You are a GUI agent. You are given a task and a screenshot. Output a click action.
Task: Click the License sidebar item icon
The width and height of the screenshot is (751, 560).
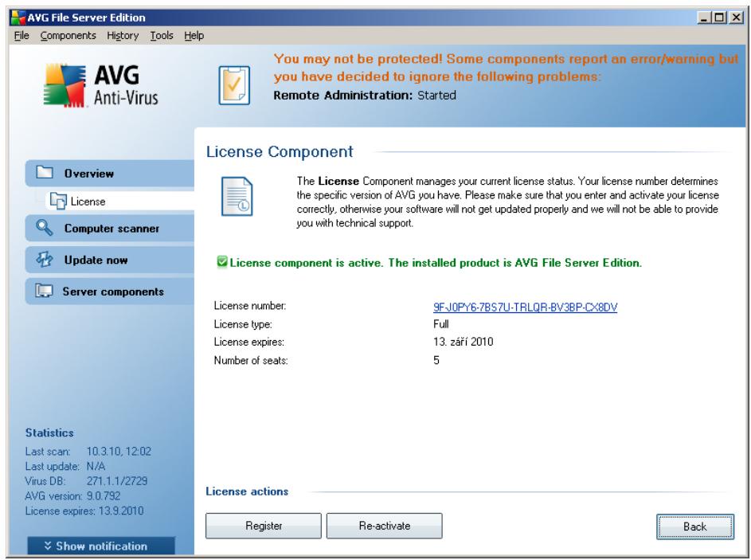tap(58, 201)
